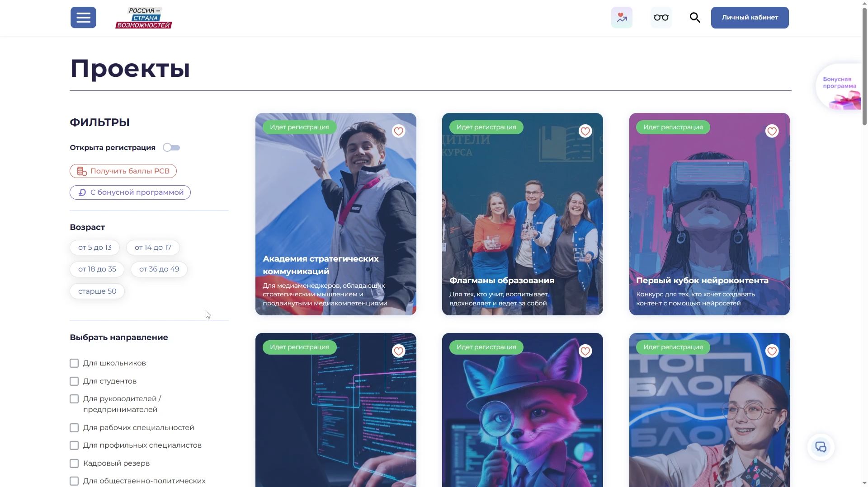Filter by С бонусной программой
The width and height of the screenshot is (868, 487).
[x=130, y=192]
